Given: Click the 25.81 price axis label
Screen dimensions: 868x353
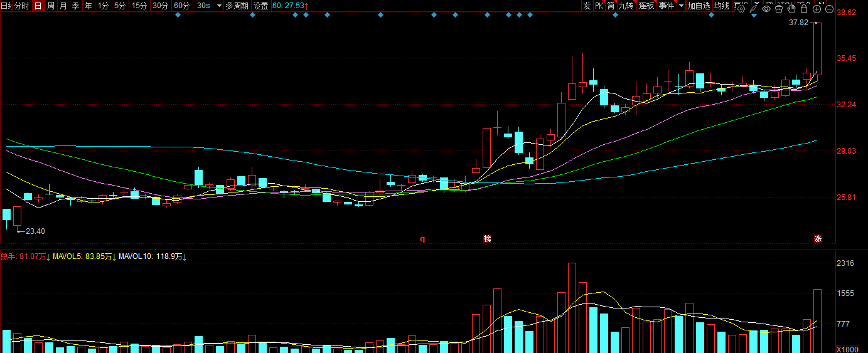Looking at the screenshot, I should point(847,198).
